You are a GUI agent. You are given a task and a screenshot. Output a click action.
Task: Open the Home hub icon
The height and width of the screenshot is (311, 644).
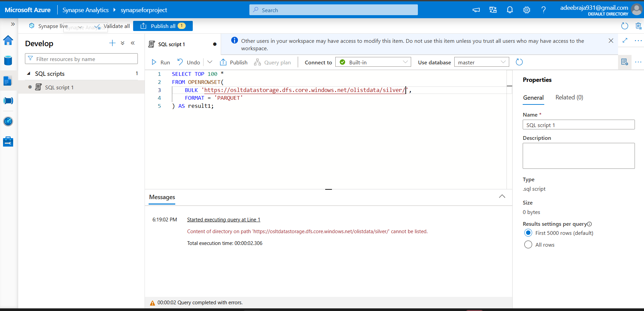coord(8,40)
